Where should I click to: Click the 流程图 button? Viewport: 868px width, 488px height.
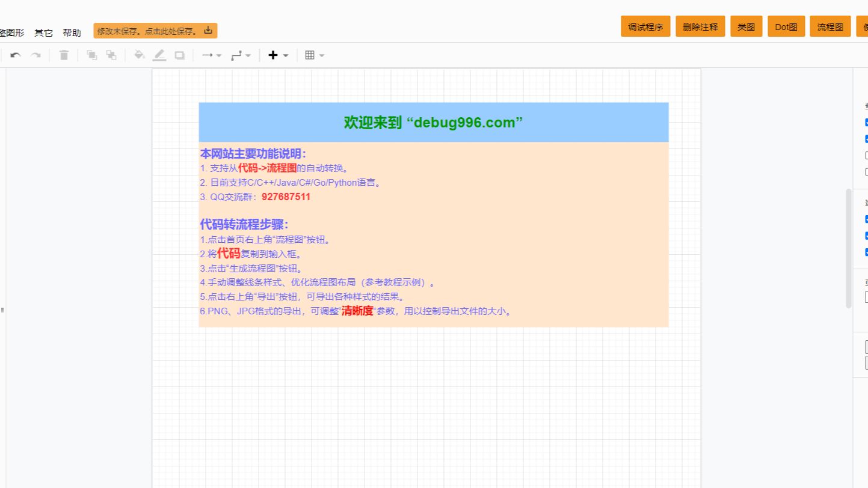[830, 26]
